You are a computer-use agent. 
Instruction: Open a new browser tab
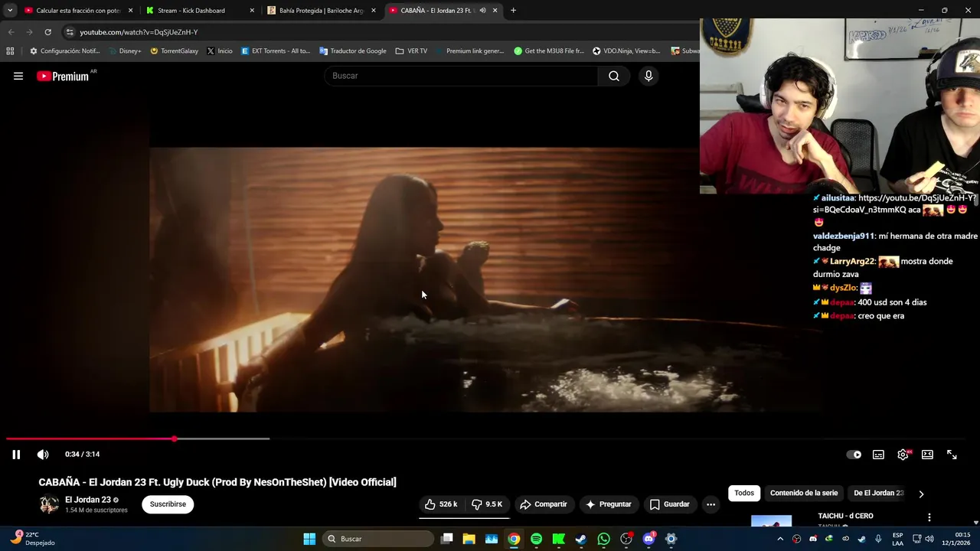513,11
